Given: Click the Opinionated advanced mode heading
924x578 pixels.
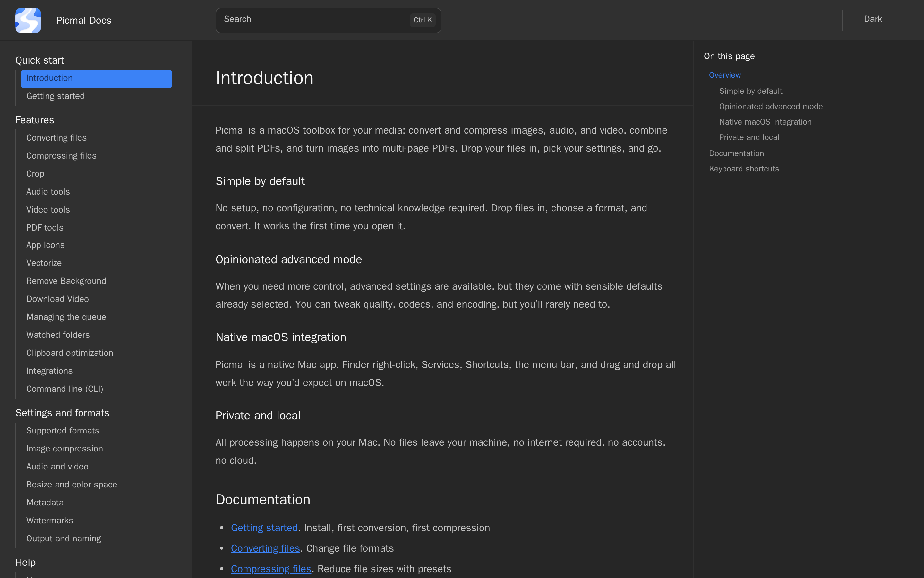Looking at the screenshot, I should point(289,259).
